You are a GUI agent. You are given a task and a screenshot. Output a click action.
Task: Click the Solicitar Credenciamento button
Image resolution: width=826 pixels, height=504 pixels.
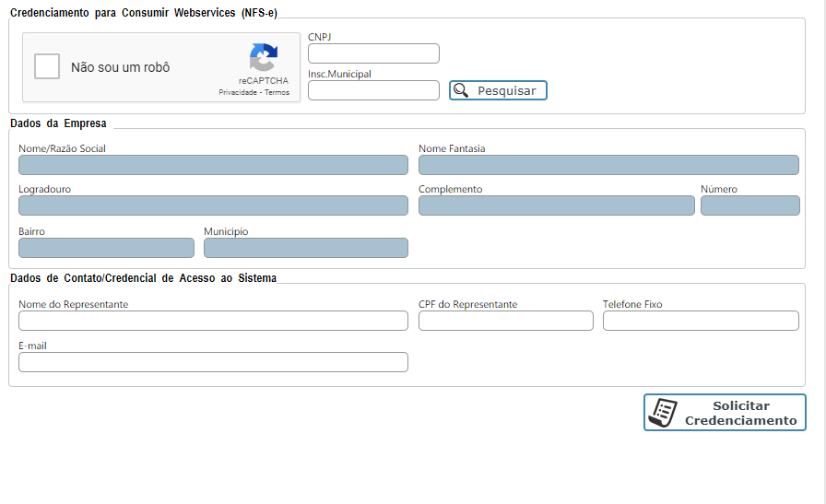[725, 413]
